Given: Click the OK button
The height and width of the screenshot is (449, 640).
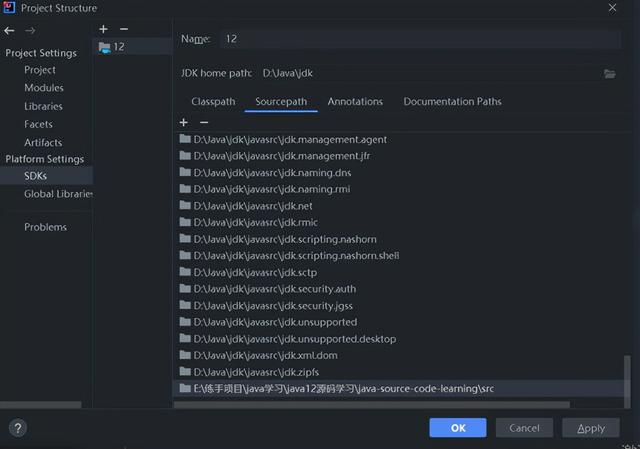Looking at the screenshot, I should [458, 428].
